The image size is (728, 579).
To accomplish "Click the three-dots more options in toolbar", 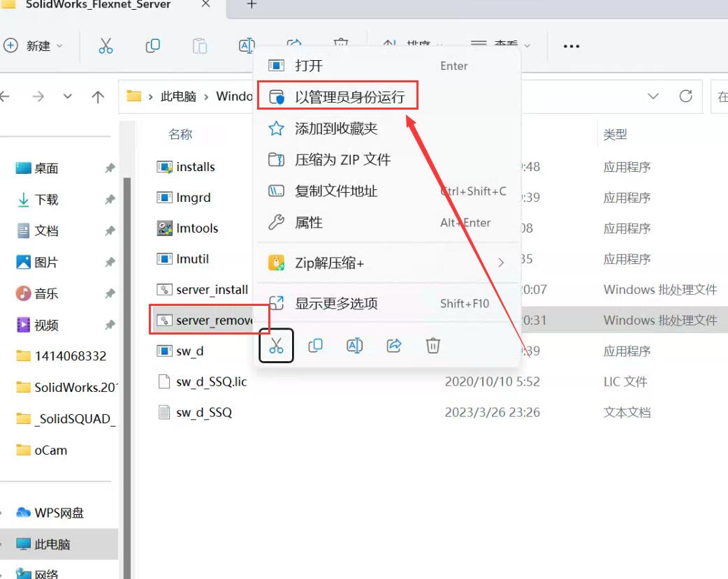I will click(x=572, y=46).
